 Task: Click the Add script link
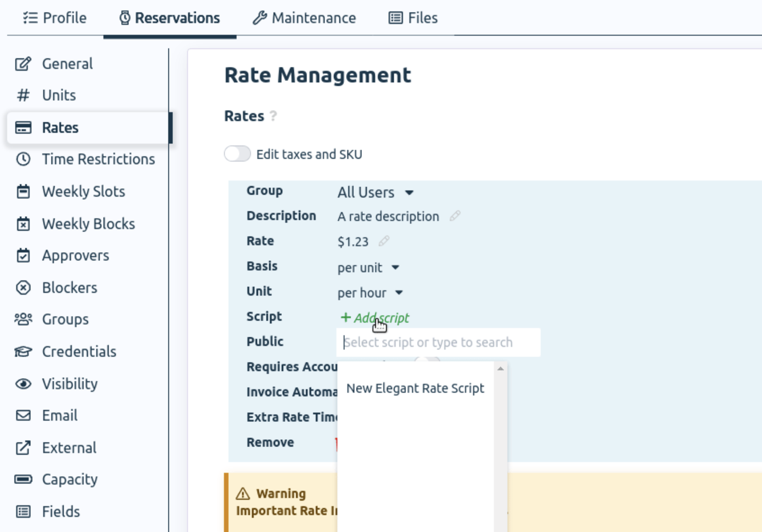[375, 318]
